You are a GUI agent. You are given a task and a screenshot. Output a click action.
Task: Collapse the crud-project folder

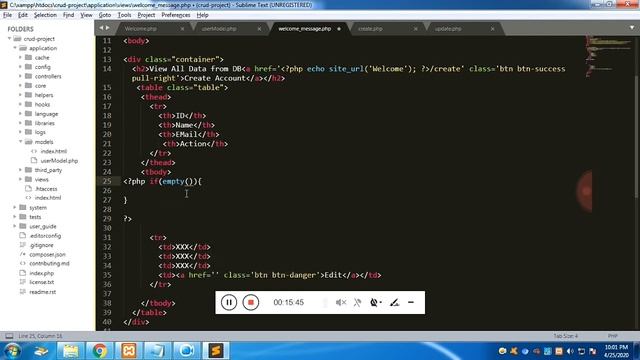coord(9,39)
